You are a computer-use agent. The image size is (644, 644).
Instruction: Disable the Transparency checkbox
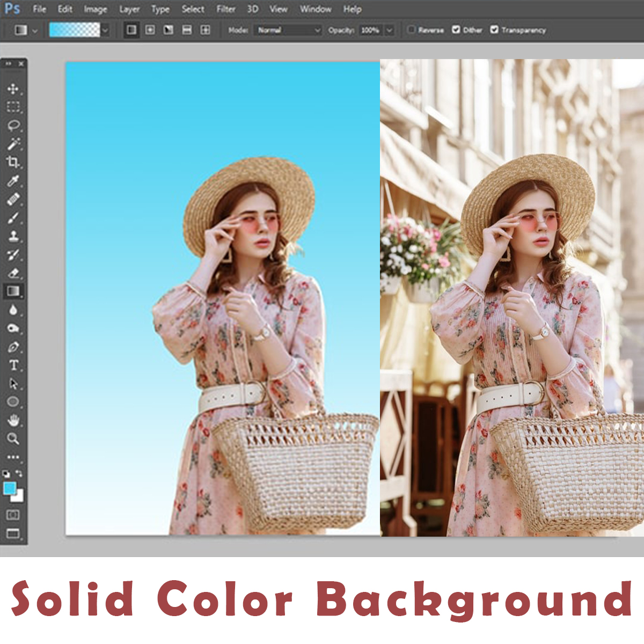494,30
